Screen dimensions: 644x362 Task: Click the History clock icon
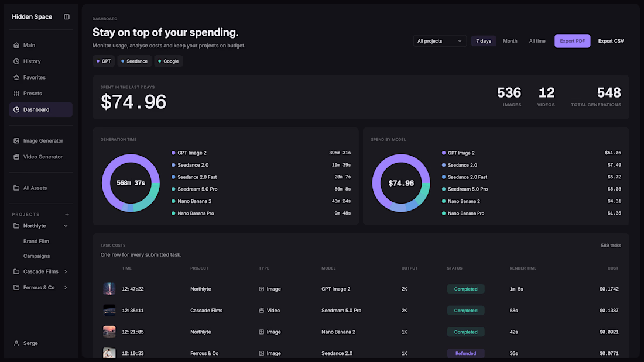[16, 61]
